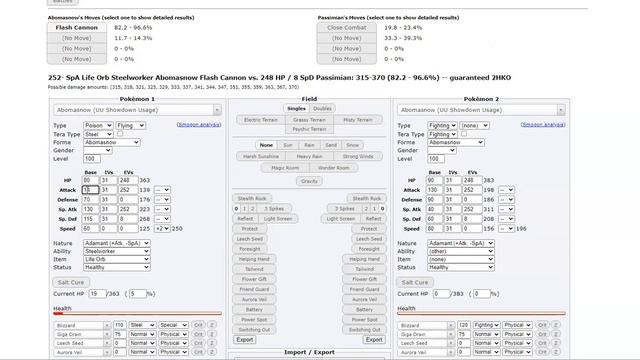Open Special category dropdown in Blizzard row
640x360 pixels.
pyautogui.click(x=173, y=325)
